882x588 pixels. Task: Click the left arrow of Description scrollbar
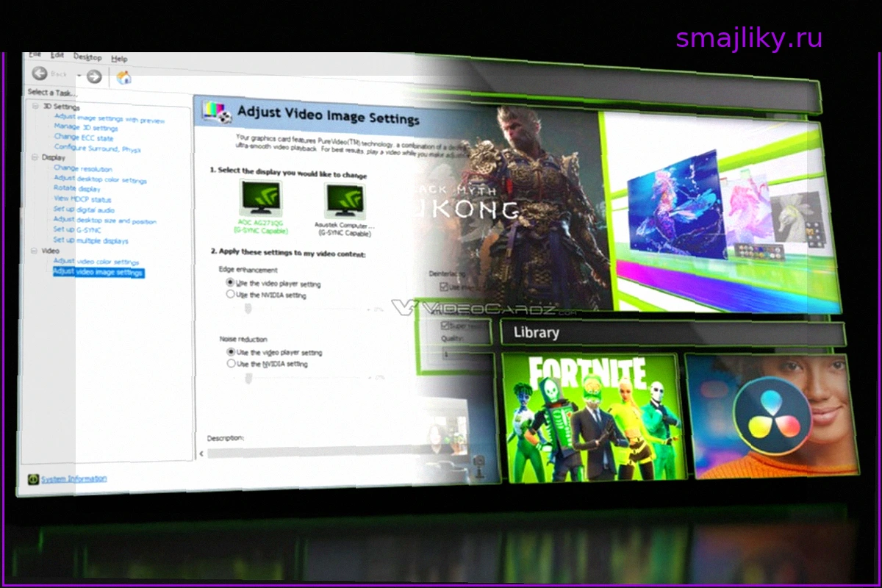202,454
